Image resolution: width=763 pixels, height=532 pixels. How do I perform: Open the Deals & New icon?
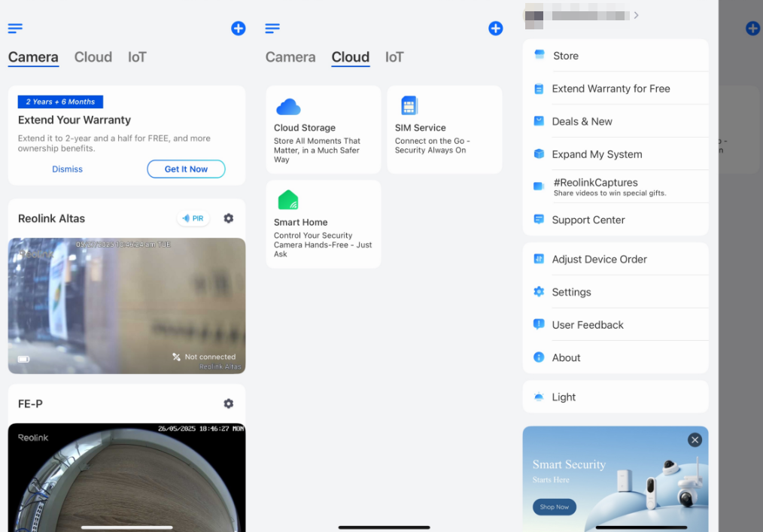(539, 121)
